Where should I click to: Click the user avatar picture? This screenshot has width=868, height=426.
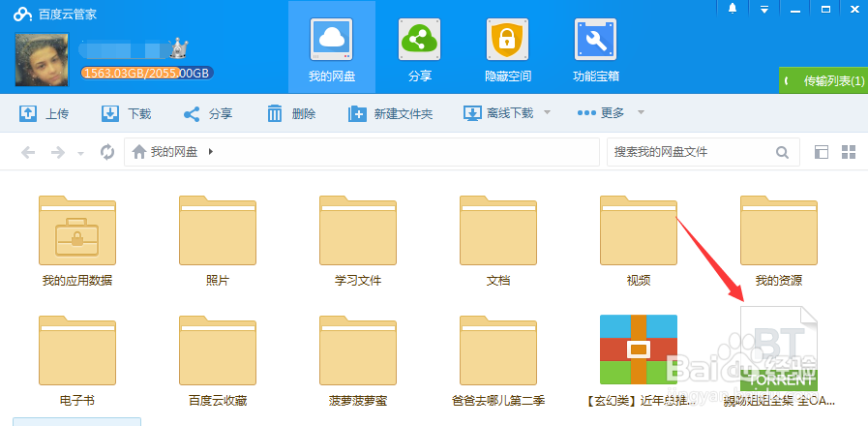click(42, 60)
